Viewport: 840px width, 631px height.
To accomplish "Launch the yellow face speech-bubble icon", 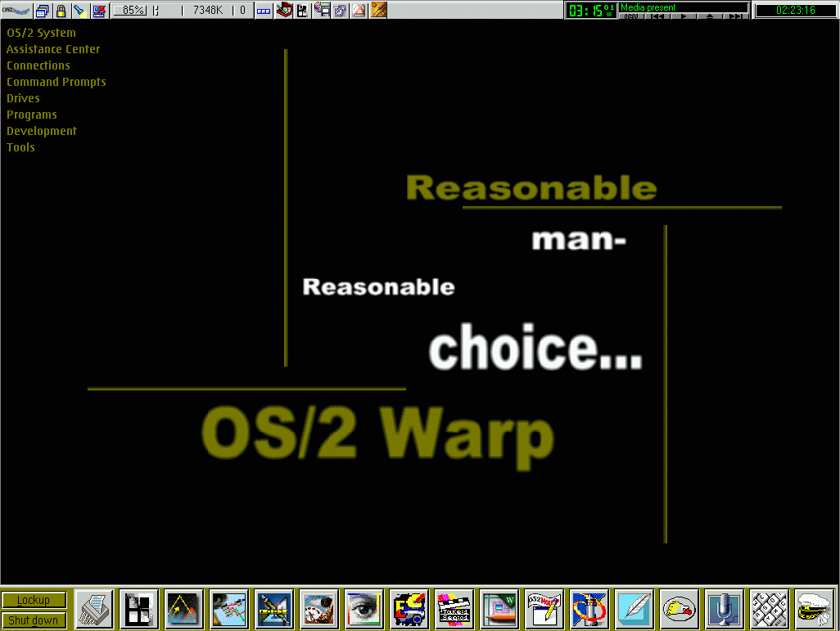I will pyautogui.click(x=680, y=609).
